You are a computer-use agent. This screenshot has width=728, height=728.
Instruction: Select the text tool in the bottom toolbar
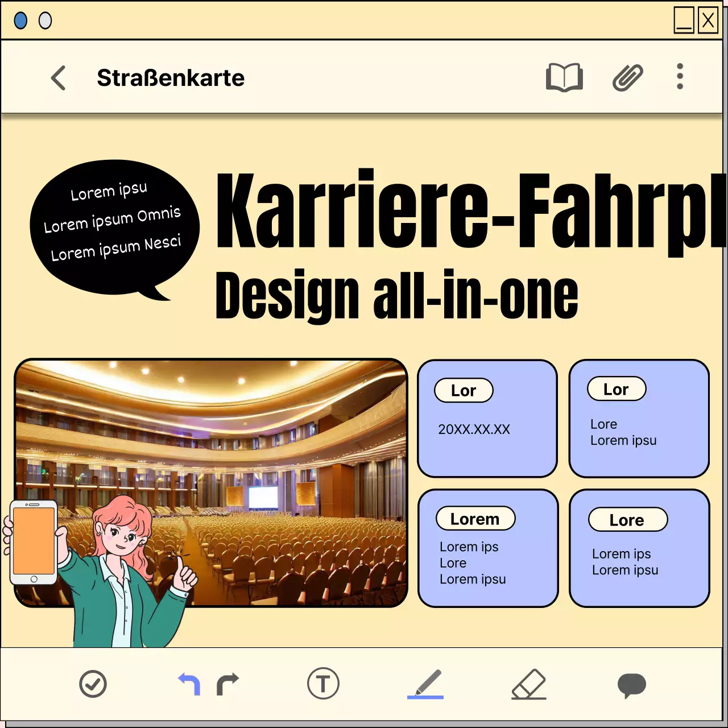pos(323,684)
